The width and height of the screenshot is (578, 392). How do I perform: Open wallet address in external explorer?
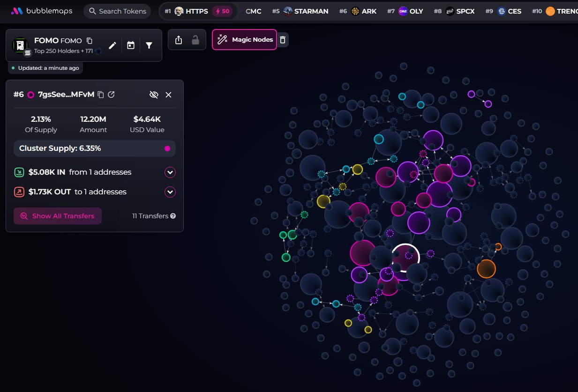tap(111, 95)
